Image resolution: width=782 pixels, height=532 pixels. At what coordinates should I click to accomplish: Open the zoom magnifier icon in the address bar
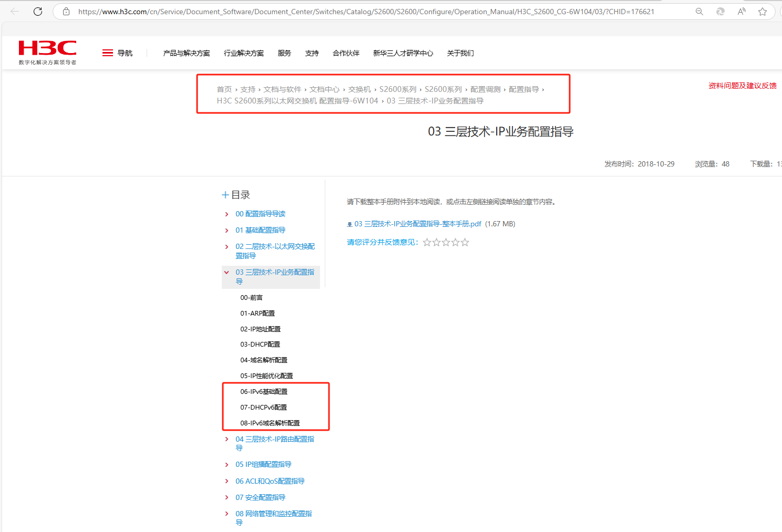[699, 12]
